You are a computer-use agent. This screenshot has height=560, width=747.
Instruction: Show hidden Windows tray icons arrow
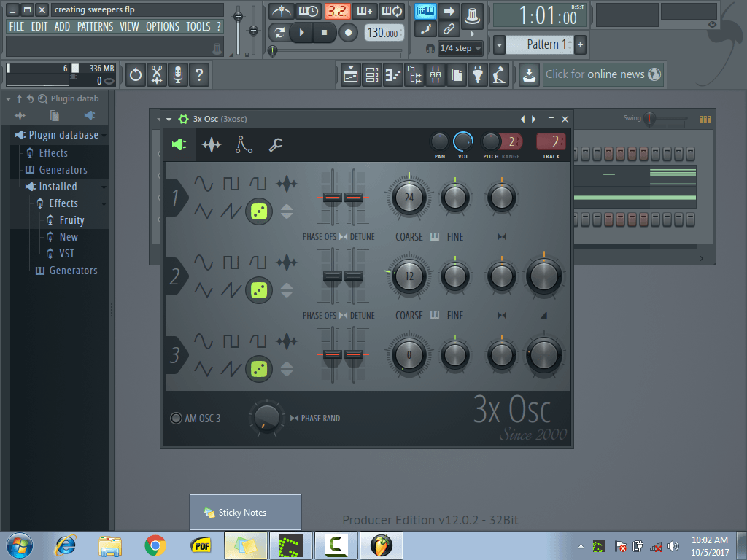tap(581, 546)
